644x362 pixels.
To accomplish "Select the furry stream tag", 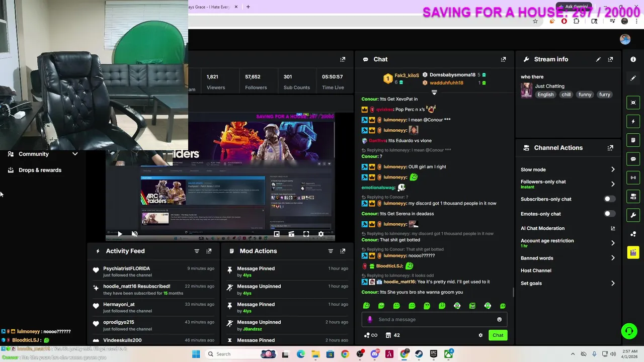I will (605, 95).
